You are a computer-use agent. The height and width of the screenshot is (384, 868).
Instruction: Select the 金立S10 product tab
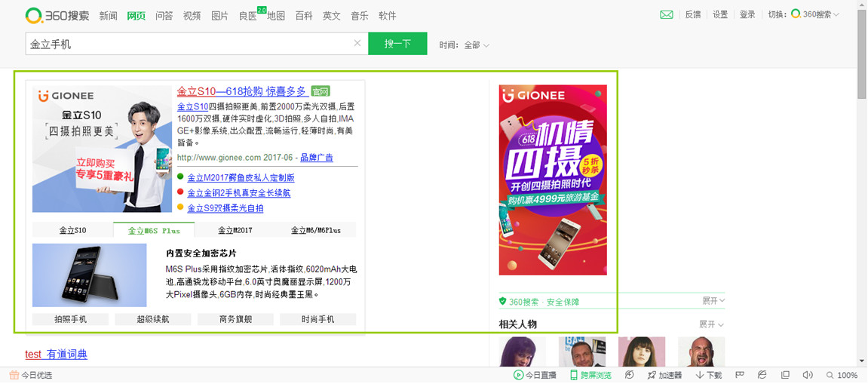point(72,230)
